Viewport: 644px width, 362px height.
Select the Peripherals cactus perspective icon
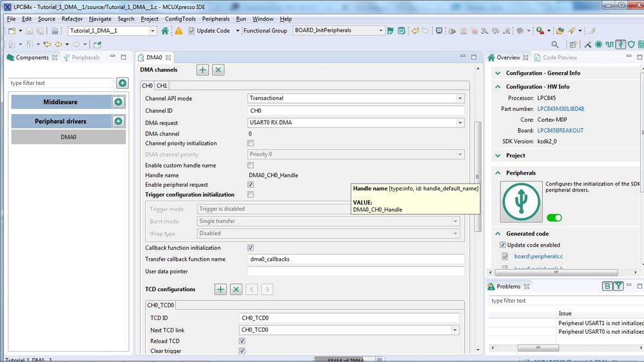coord(621,44)
